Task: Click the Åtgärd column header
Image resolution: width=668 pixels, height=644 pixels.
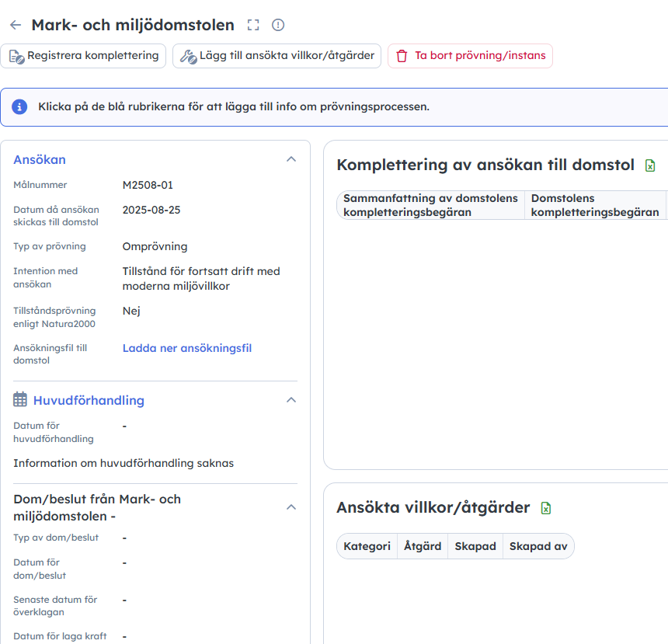Action: click(x=423, y=546)
